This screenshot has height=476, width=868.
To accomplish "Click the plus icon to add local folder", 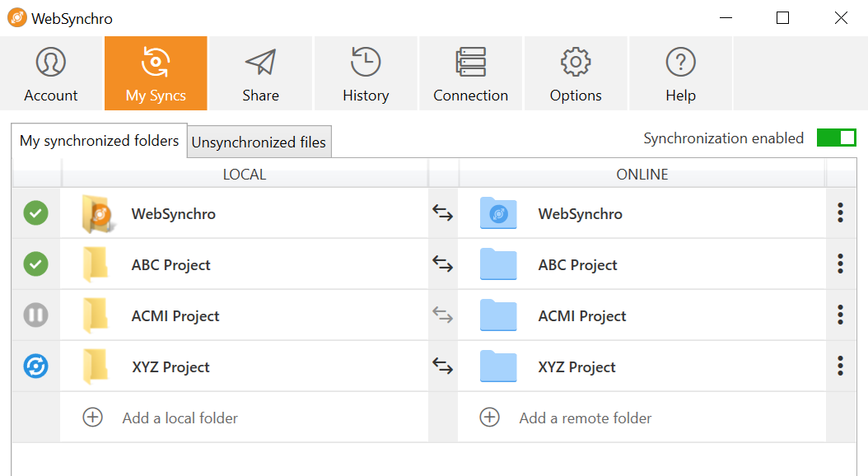I will tap(92, 418).
